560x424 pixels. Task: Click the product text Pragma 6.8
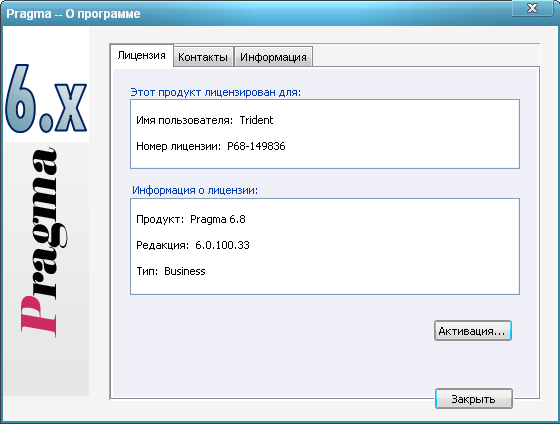[218, 219]
